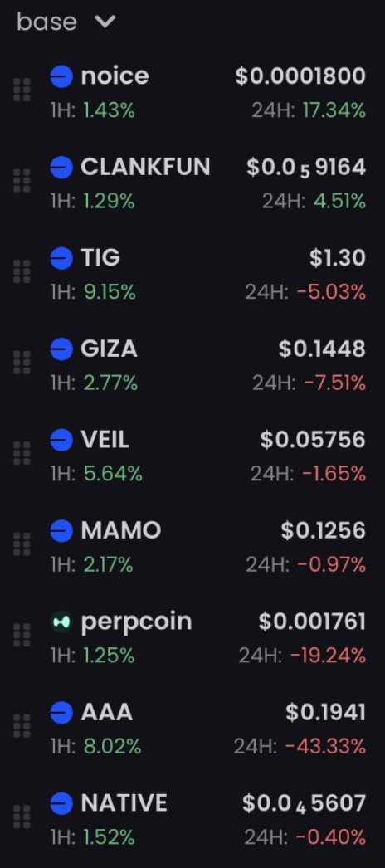Click the drag handle beside TIG
Image resolution: width=385 pixels, height=868 pixels.
[22, 272]
